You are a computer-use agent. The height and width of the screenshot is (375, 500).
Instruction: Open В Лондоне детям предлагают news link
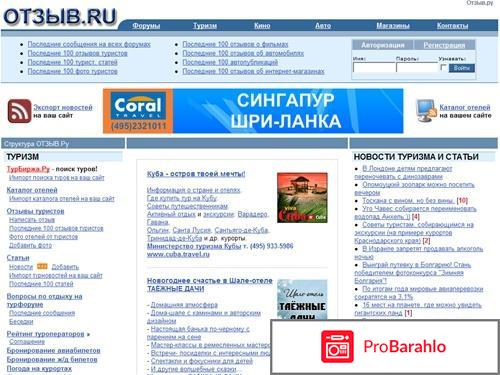coord(403,172)
